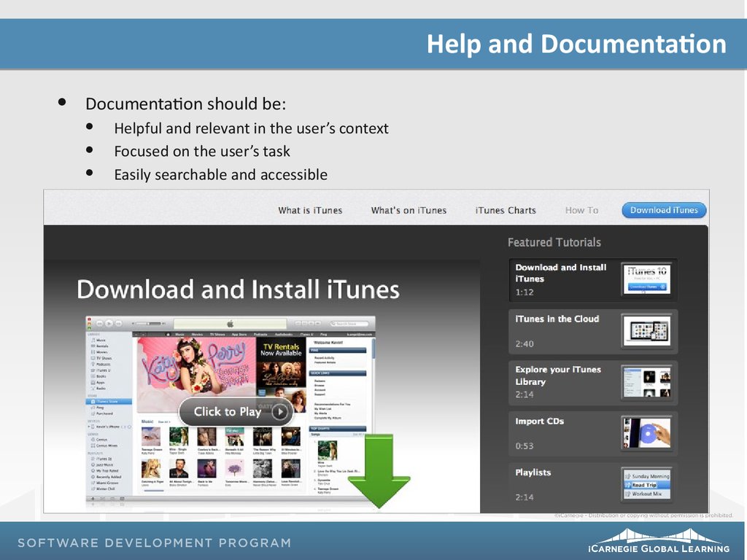Image resolution: width=747 pixels, height=560 pixels.
Task: Click the 'Easily searchable and accessible' bullet
Action: [220, 174]
